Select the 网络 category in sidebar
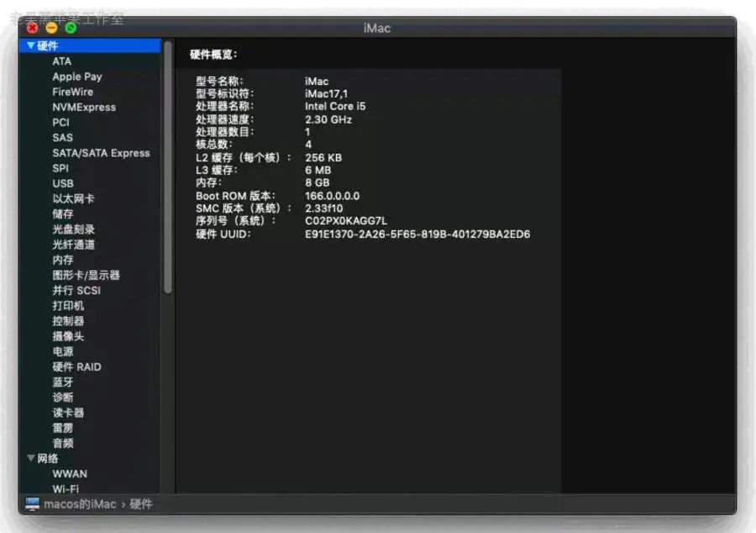 [x=47, y=458]
